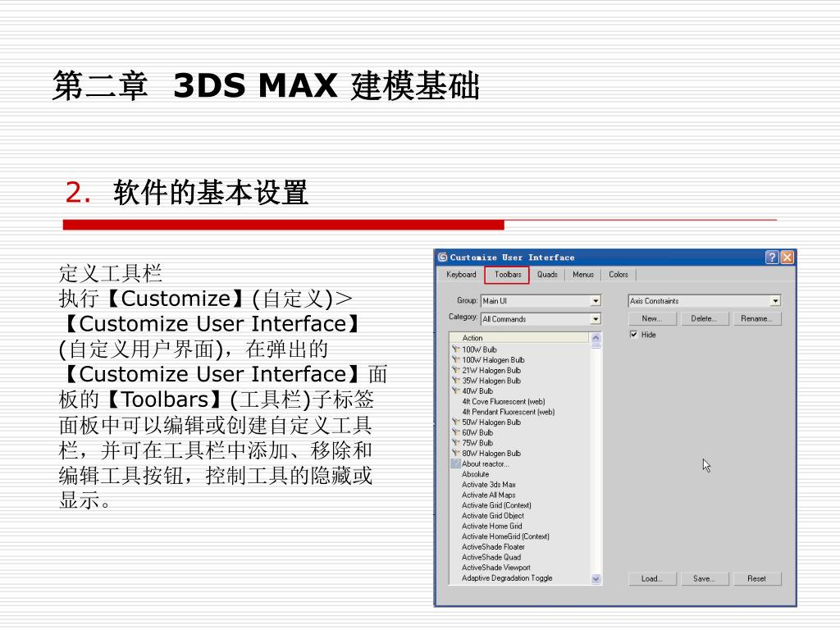Switch to the Quads tab
Image resolution: width=840 pixels, height=630 pixels.
547,274
